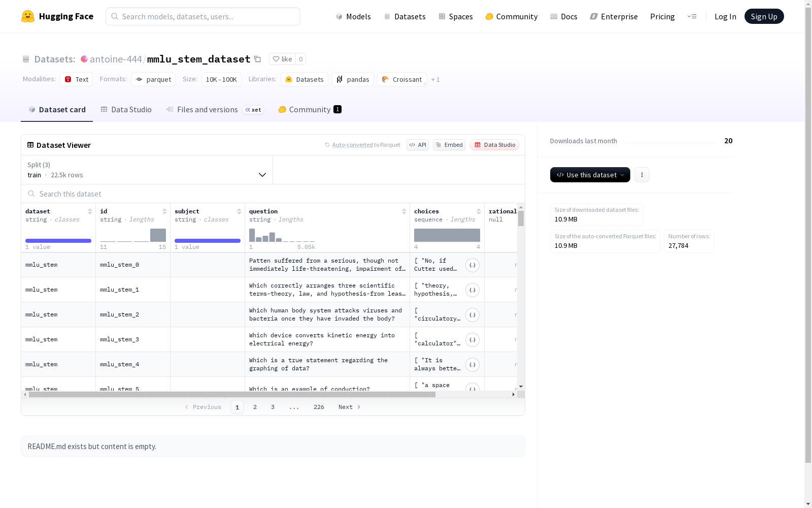The image size is (812, 508).
Task: Expand choices JSON for mmlu_stem_3 row
Action: (x=472, y=340)
